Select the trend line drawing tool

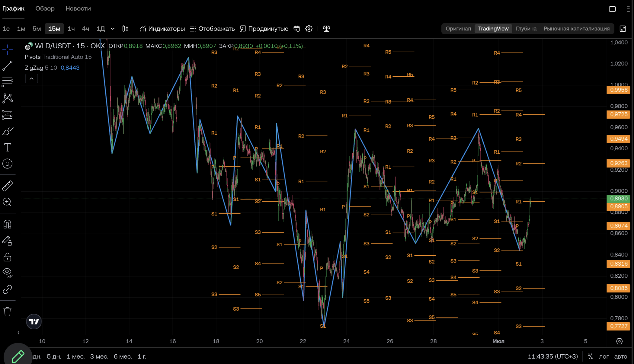(8, 66)
